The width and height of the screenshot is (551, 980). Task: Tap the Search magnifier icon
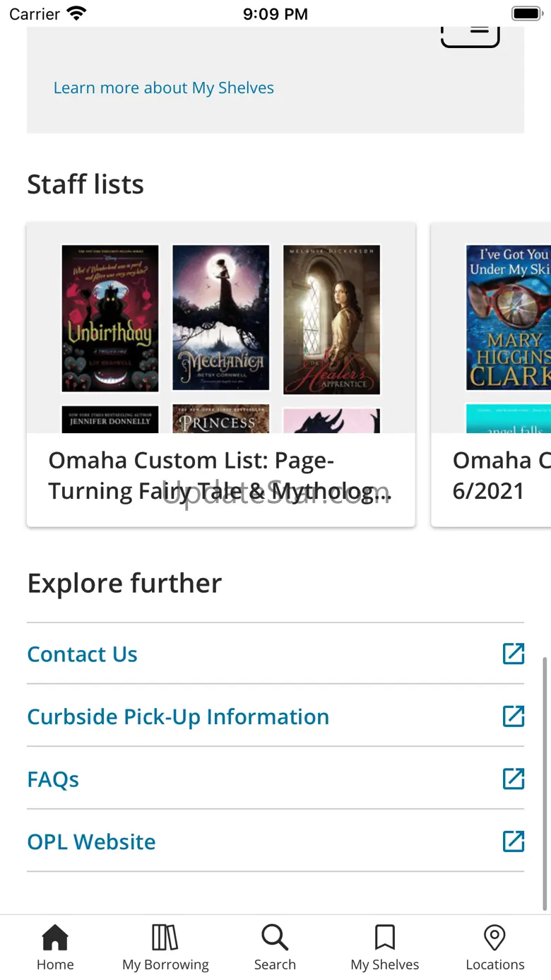click(275, 938)
